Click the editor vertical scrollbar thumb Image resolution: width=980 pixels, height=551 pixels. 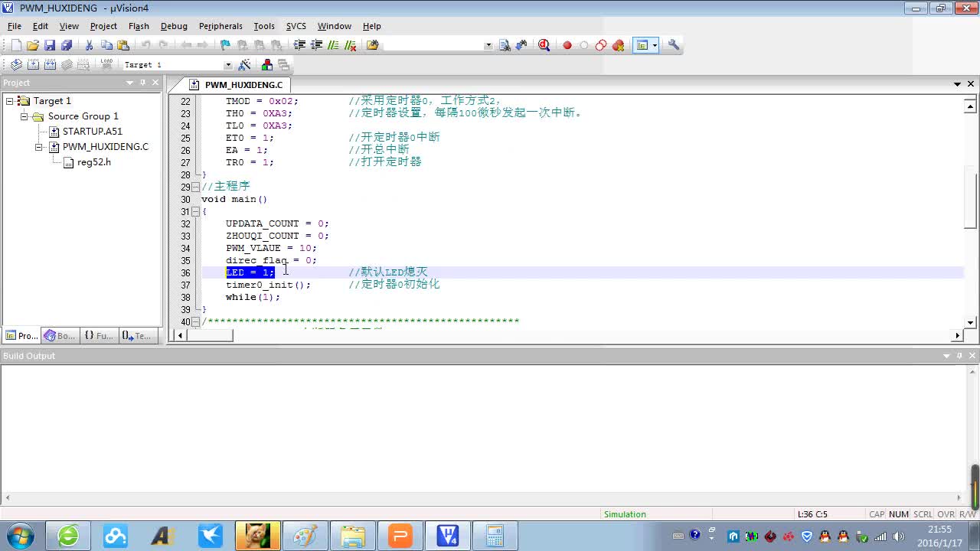tap(971, 201)
